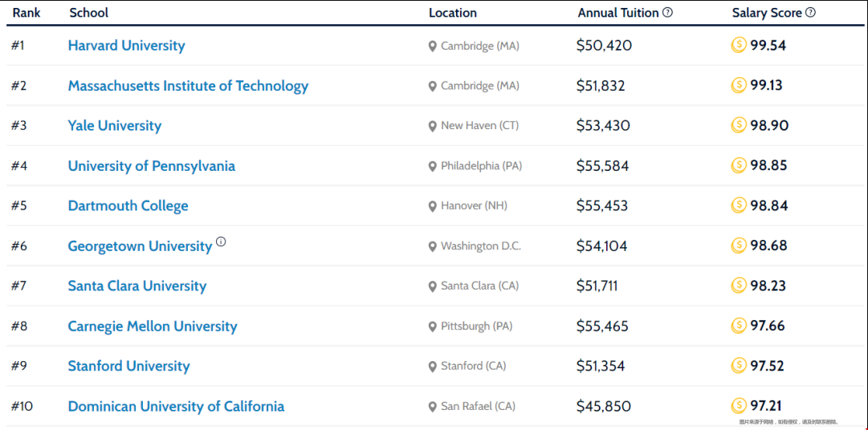The image size is (868, 430).
Task: Click the Annual Tuition help question-mark icon
Action: click(667, 12)
